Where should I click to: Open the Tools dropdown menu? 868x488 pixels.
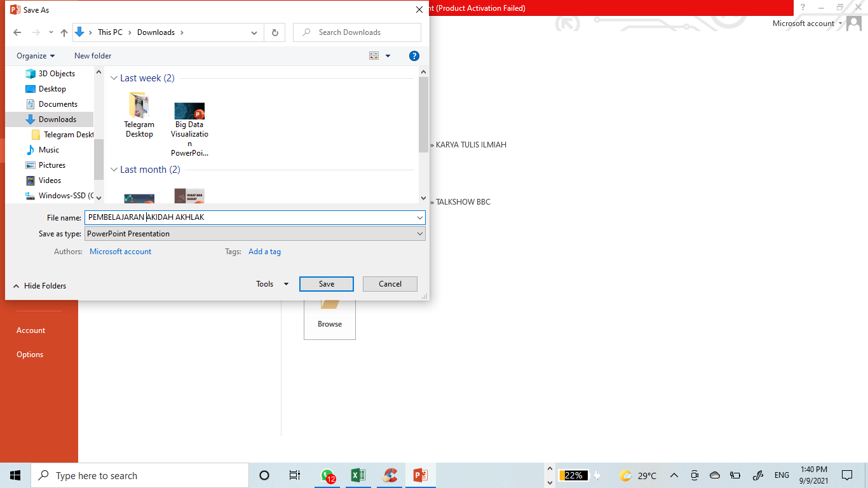pyautogui.click(x=272, y=284)
